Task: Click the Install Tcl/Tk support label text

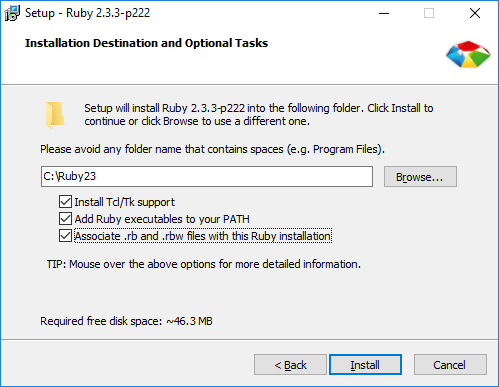Action: (124, 202)
